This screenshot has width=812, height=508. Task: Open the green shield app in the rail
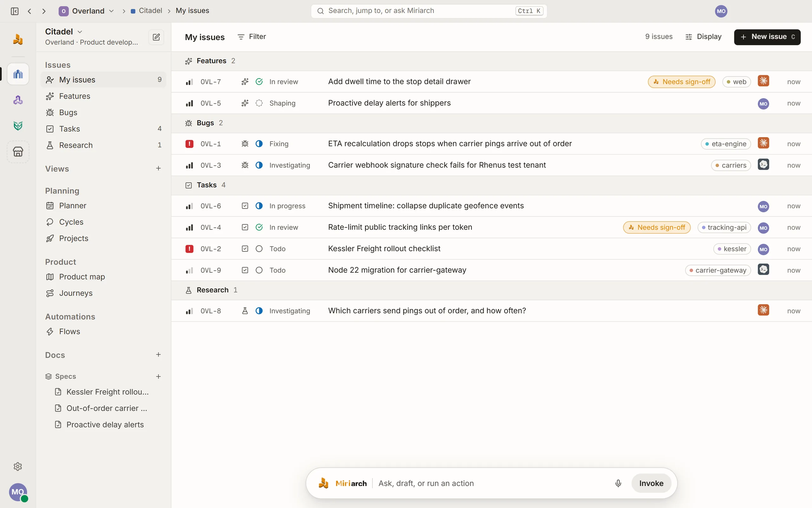18,126
